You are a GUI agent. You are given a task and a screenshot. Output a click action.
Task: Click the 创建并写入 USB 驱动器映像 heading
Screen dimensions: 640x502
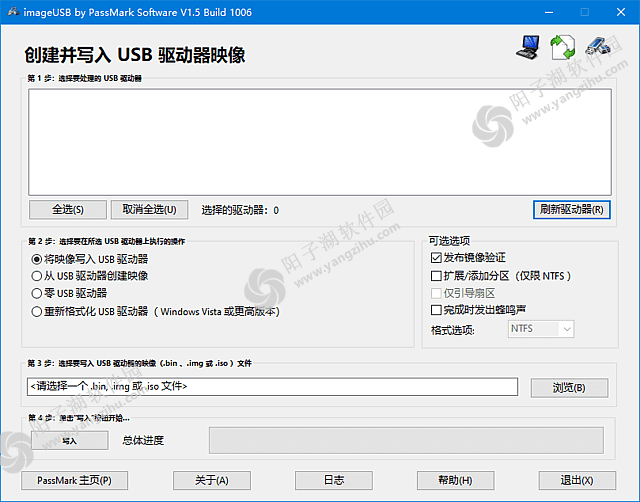[x=135, y=55]
